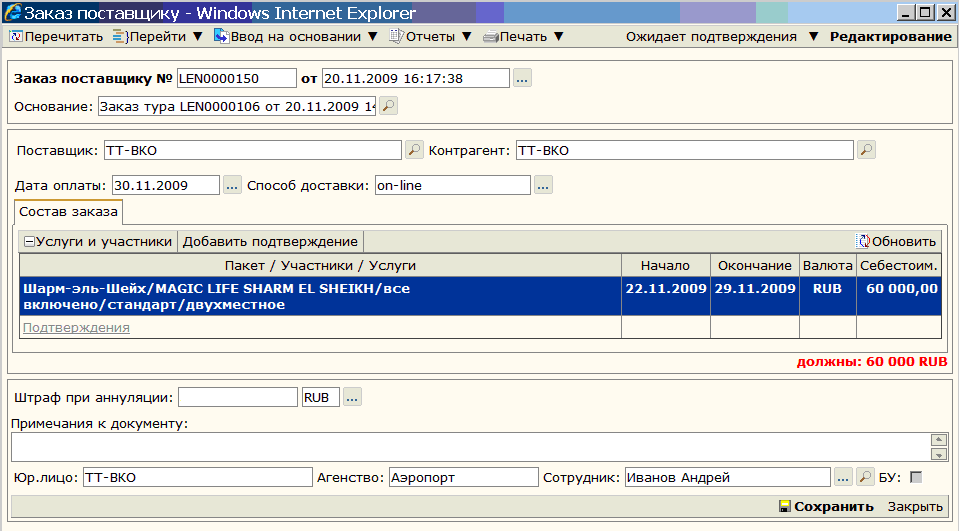Click the Сохранить button

coord(827,507)
